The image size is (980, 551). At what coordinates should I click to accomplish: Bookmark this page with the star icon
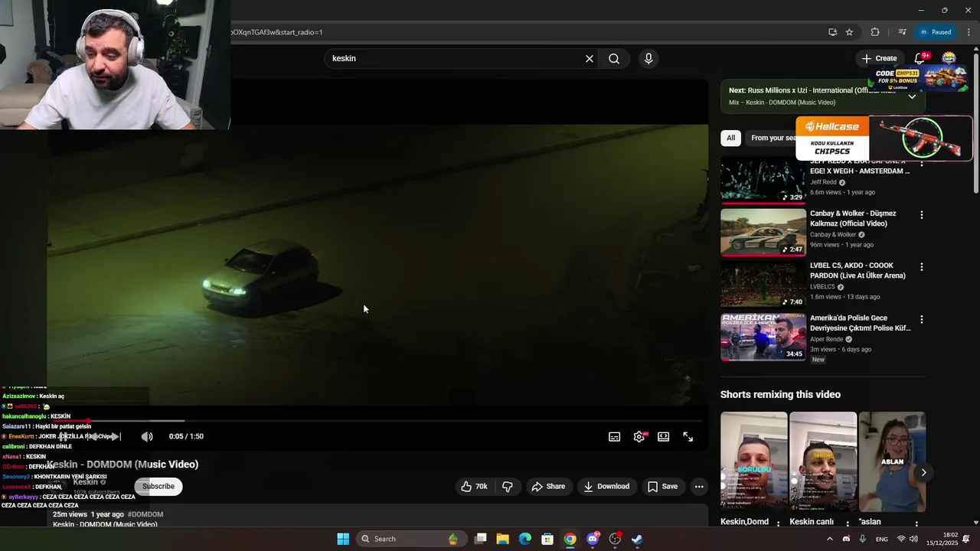(x=849, y=32)
